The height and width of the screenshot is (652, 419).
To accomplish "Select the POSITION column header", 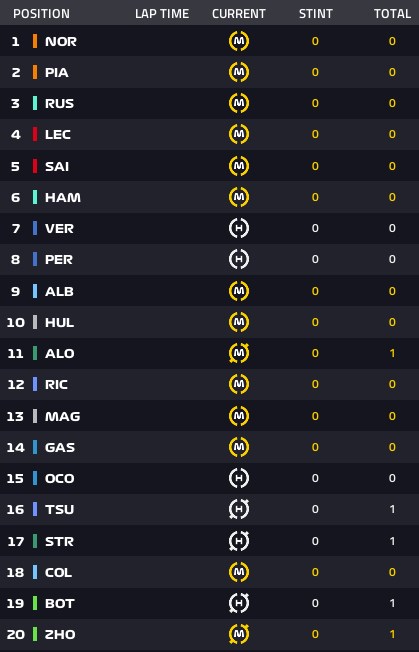I will pos(42,14).
